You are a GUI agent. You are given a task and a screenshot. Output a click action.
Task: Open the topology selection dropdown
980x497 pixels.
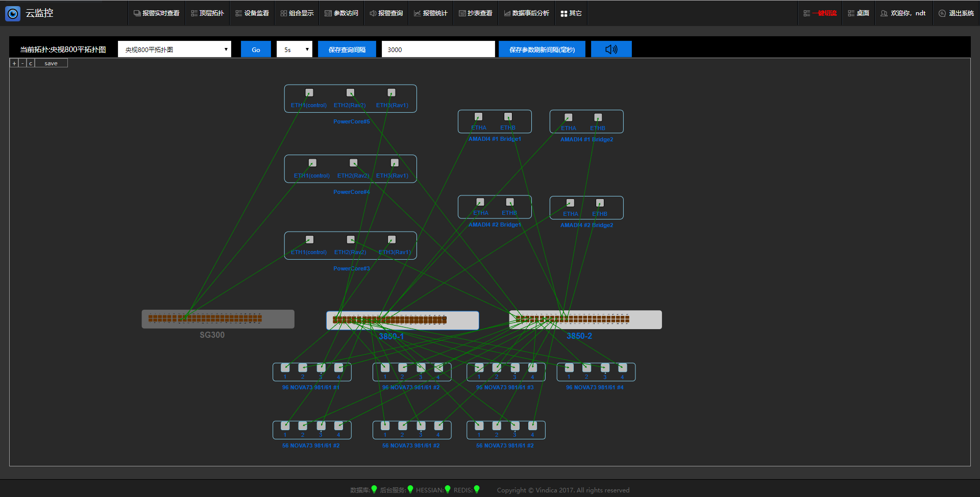[x=175, y=49]
